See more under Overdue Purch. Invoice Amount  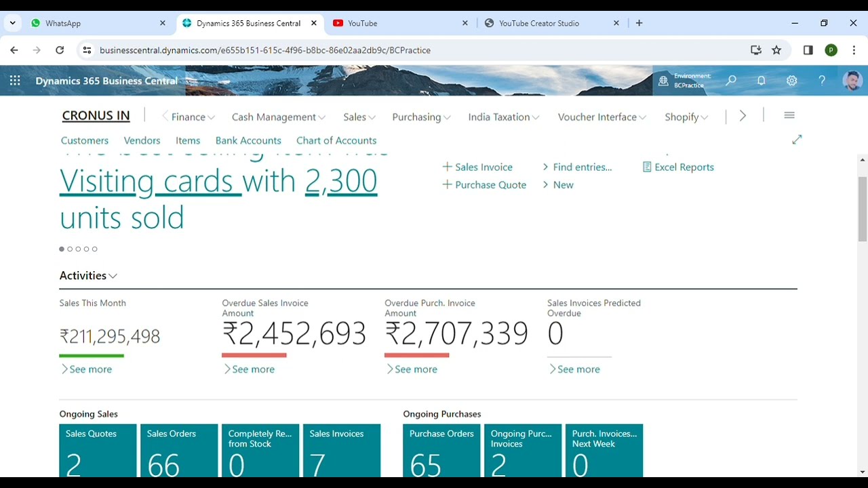coord(412,369)
